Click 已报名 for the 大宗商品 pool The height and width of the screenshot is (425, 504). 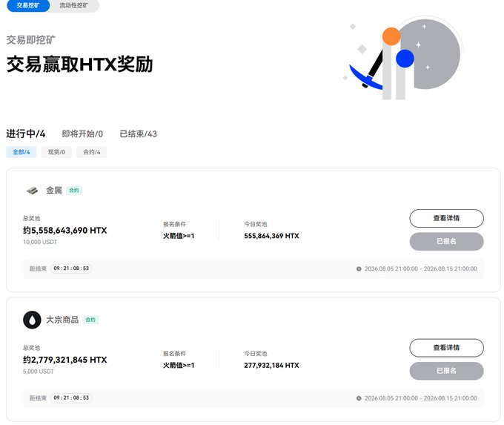446,371
